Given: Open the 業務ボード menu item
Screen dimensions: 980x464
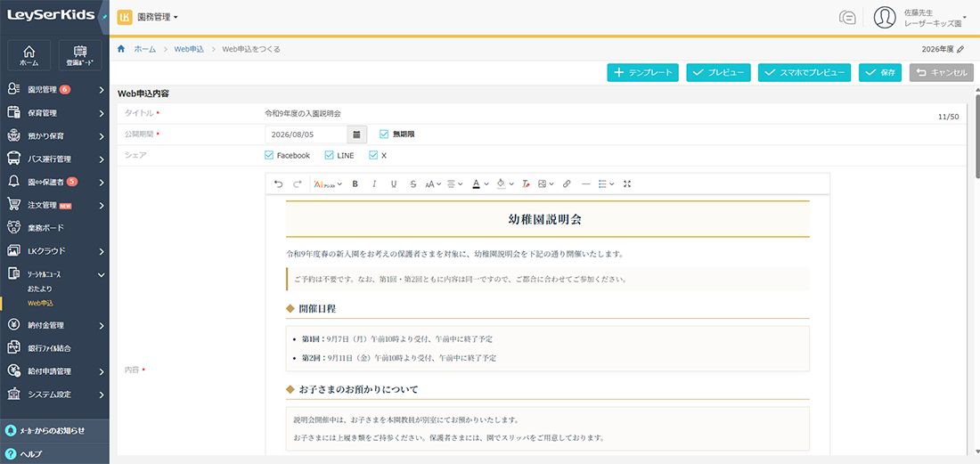Looking at the screenshot, I should [x=54, y=228].
